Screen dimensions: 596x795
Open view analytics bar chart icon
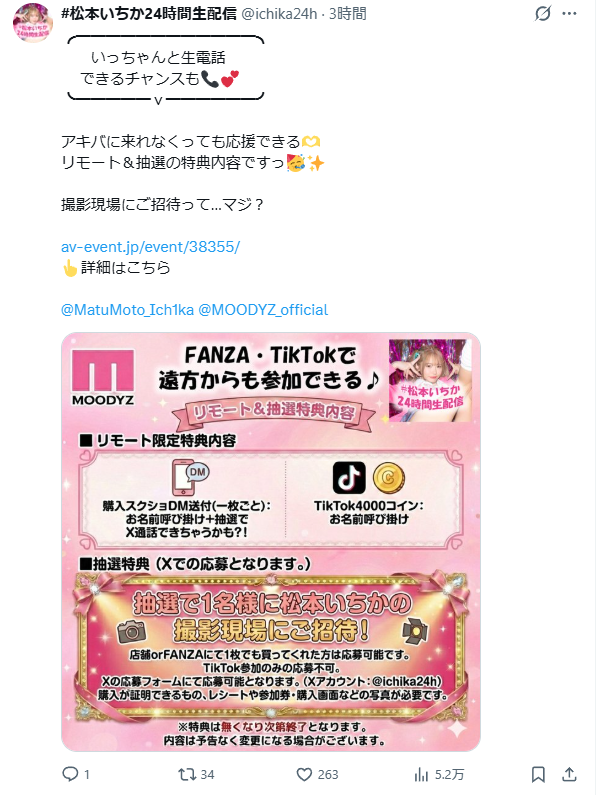tap(421, 774)
